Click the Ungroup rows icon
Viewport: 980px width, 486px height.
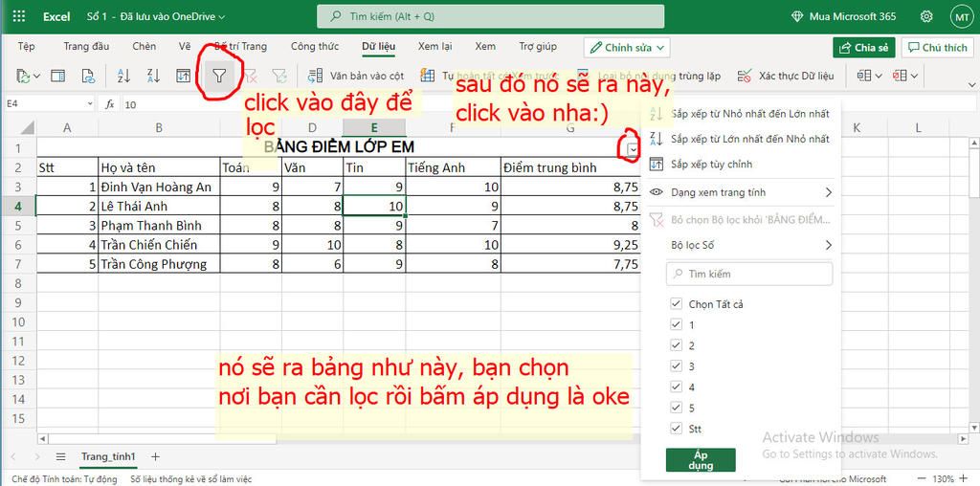(900, 77)
